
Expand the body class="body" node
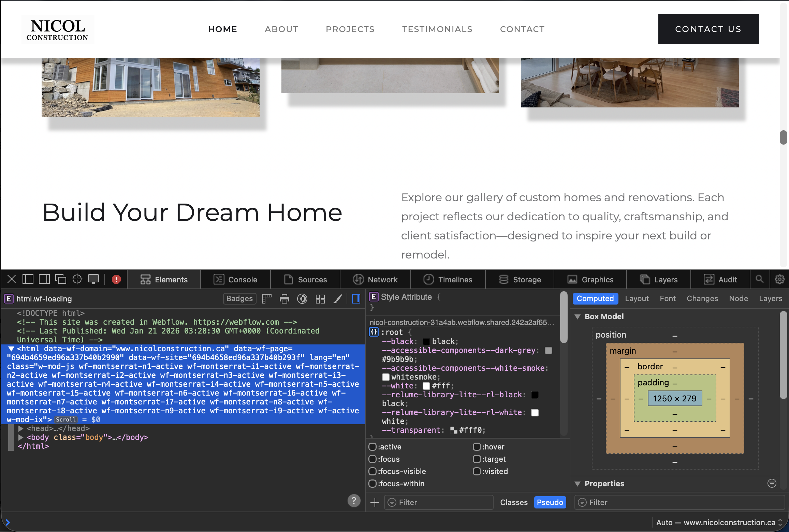tap(21, 438)
